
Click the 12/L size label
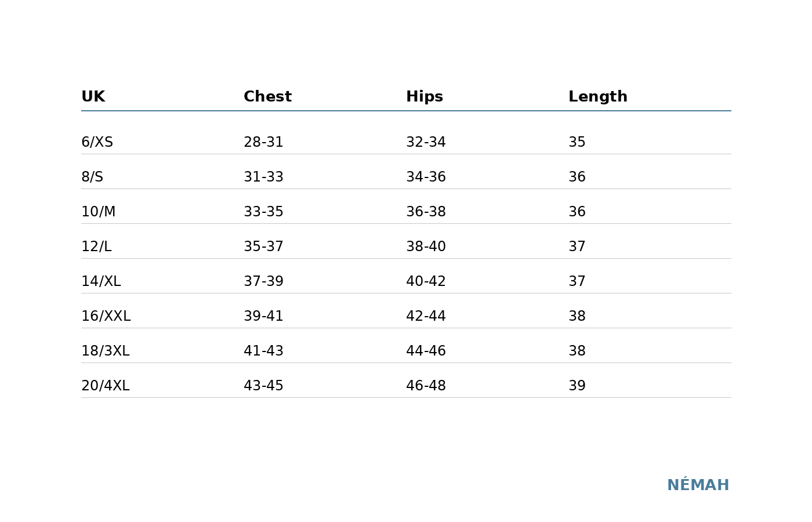[x=96, y=246]
